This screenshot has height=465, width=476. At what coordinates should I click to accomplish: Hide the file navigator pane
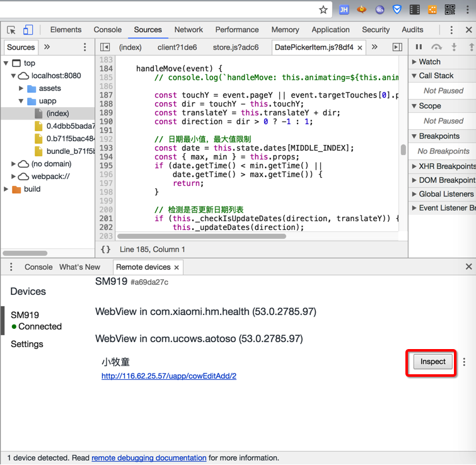pos(105,47)
